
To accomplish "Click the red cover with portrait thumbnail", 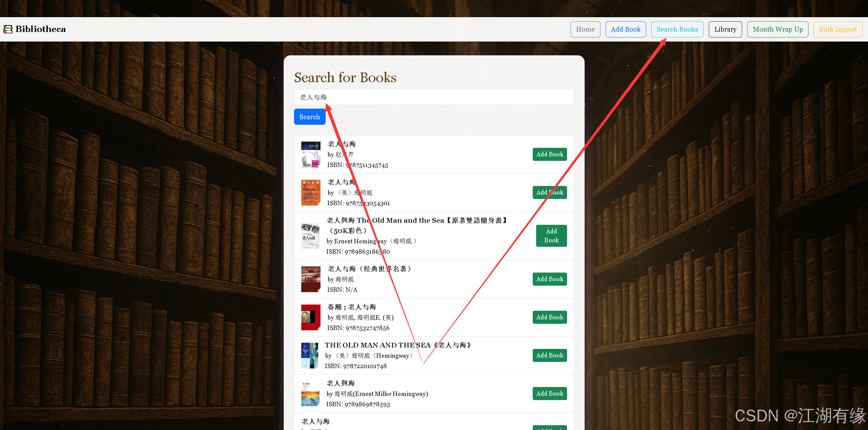I will point(311,317).
